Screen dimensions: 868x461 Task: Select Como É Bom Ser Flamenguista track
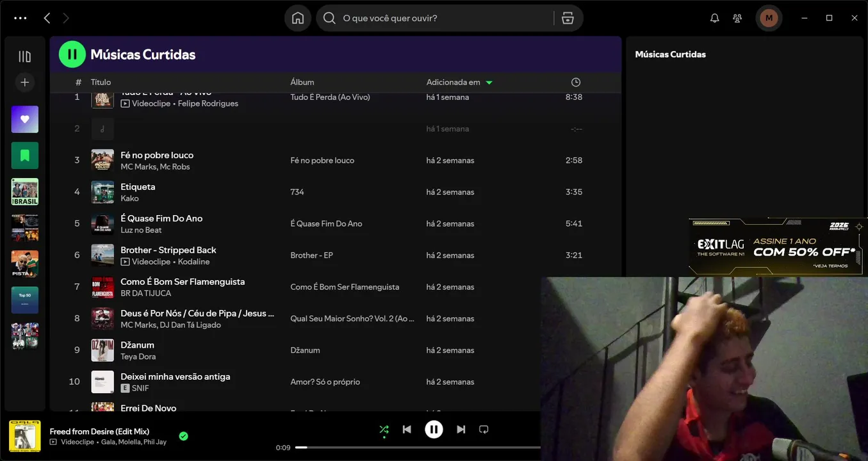point(183,281)
